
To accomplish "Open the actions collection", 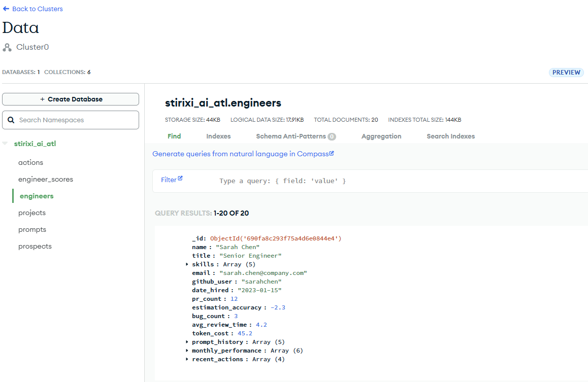I will (x=31, y=162).
